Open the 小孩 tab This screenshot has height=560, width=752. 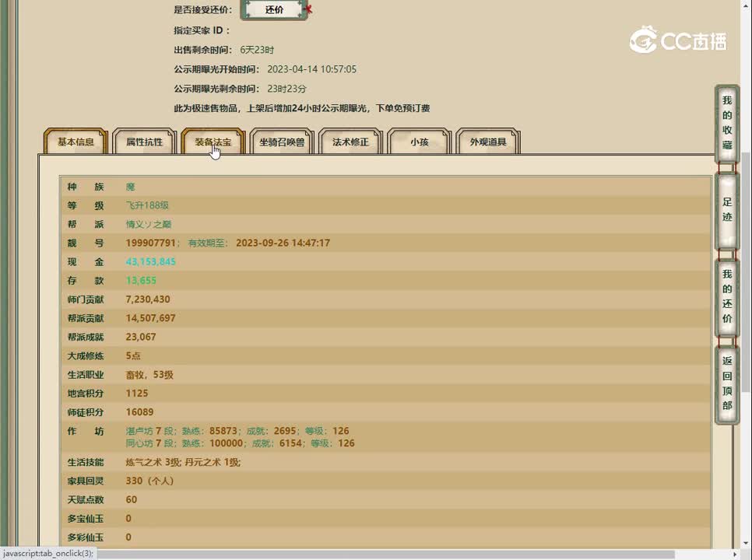[x=419, y=142]
